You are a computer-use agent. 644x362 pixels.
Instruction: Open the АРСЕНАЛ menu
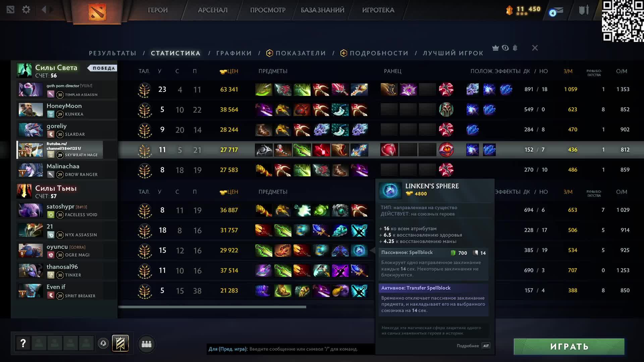tap(213, 10)
